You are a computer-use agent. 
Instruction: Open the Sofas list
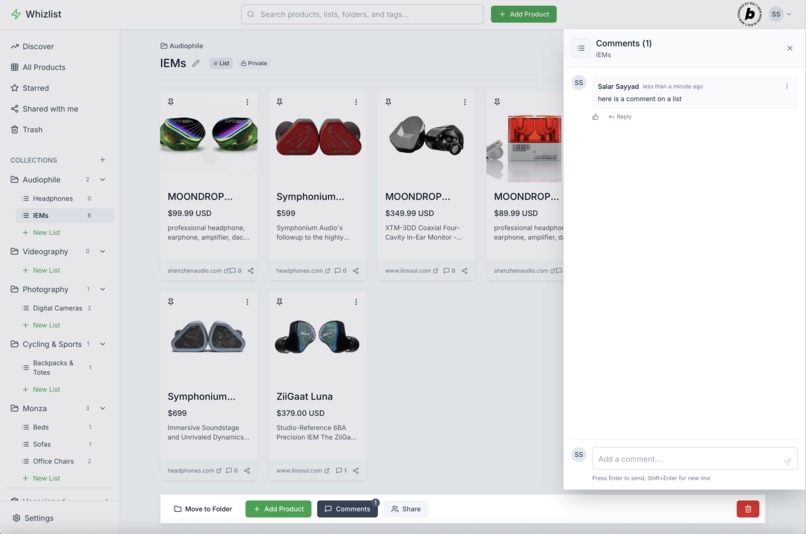[x=65, y=444]
